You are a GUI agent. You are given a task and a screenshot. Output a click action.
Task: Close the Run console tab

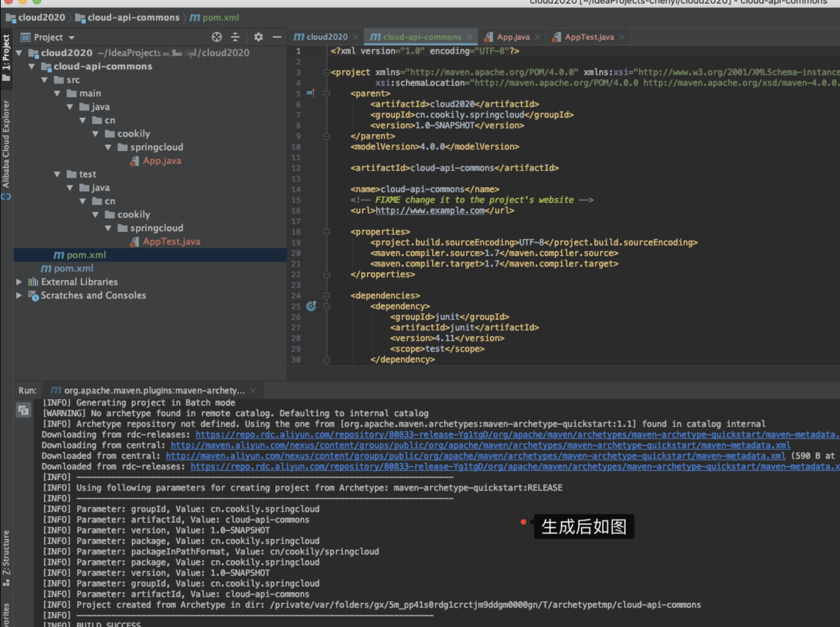tap(253, 391)
